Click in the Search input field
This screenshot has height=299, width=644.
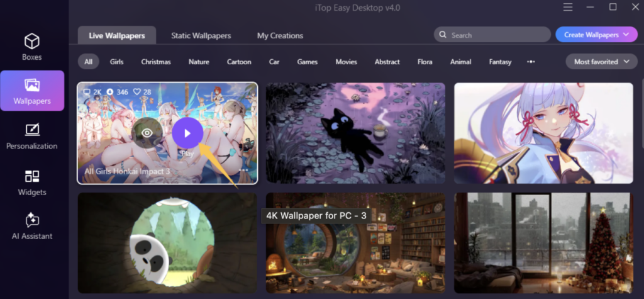(497, 35)
